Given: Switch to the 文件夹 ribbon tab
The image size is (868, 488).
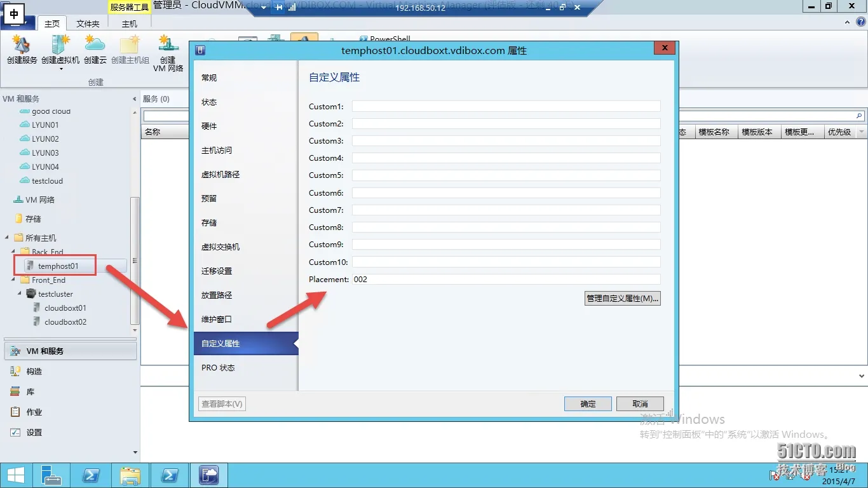Looking at the screenshot, I should click(88, 24).
